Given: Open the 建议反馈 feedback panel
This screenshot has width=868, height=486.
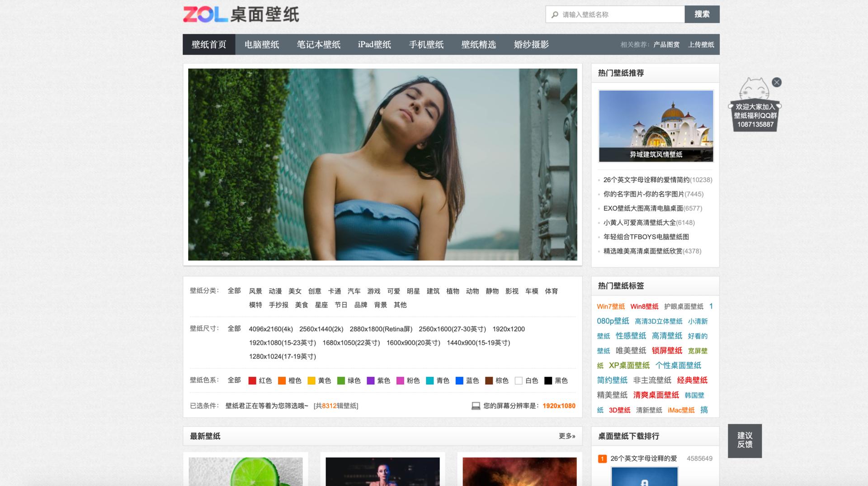Looking at the screenshot, I should pos(745,440).
